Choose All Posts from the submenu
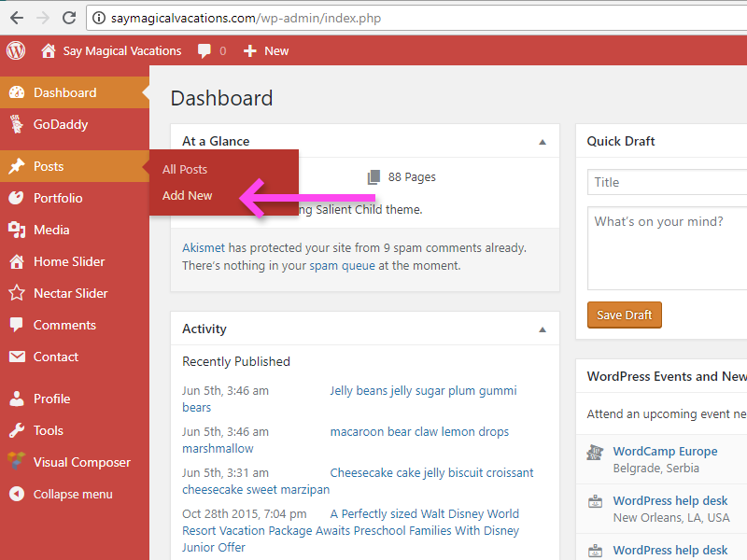The width and height of the screenshot is (747, 560). 185,170
